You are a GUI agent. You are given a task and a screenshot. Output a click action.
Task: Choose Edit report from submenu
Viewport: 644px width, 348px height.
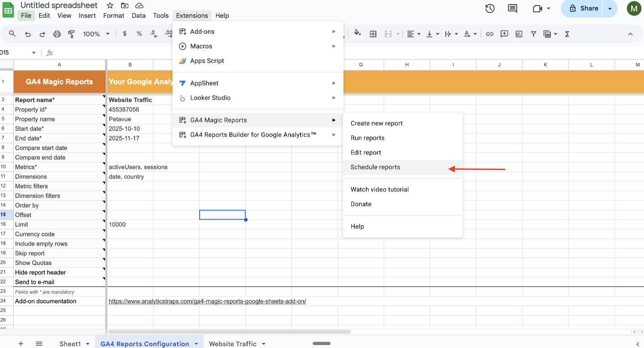(x=403, y=153)
